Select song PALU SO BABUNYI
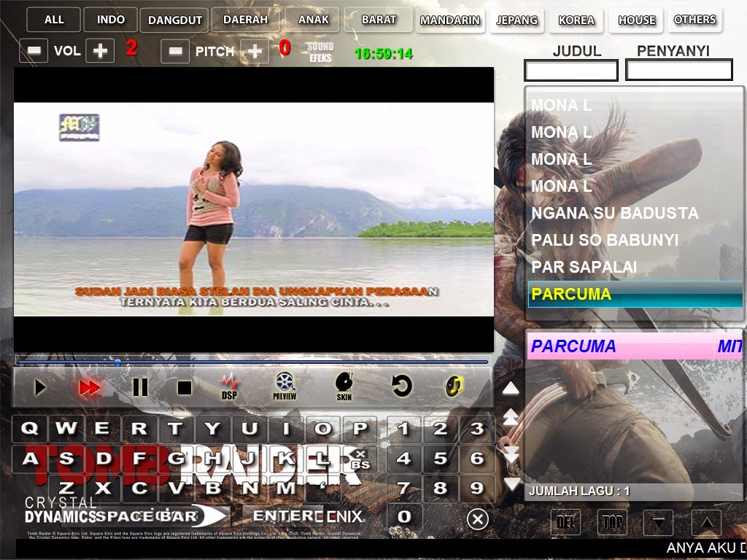 coord(635,240)
